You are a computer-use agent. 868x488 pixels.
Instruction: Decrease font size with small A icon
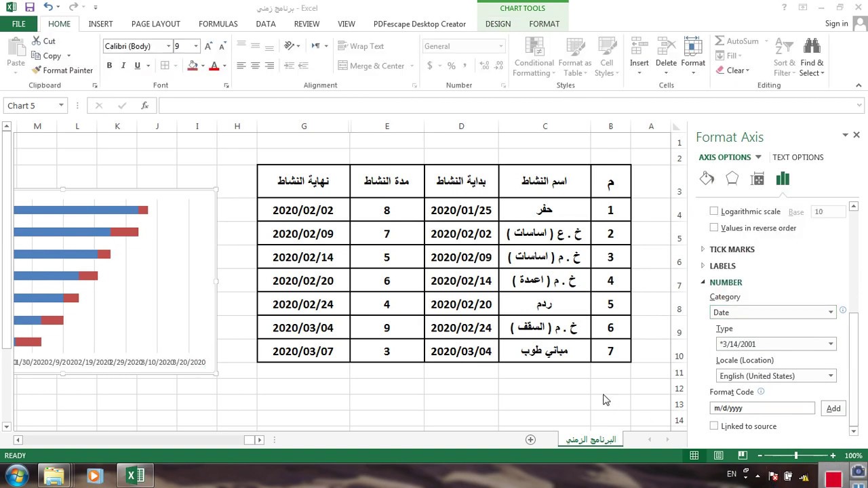tap(223, 46)
